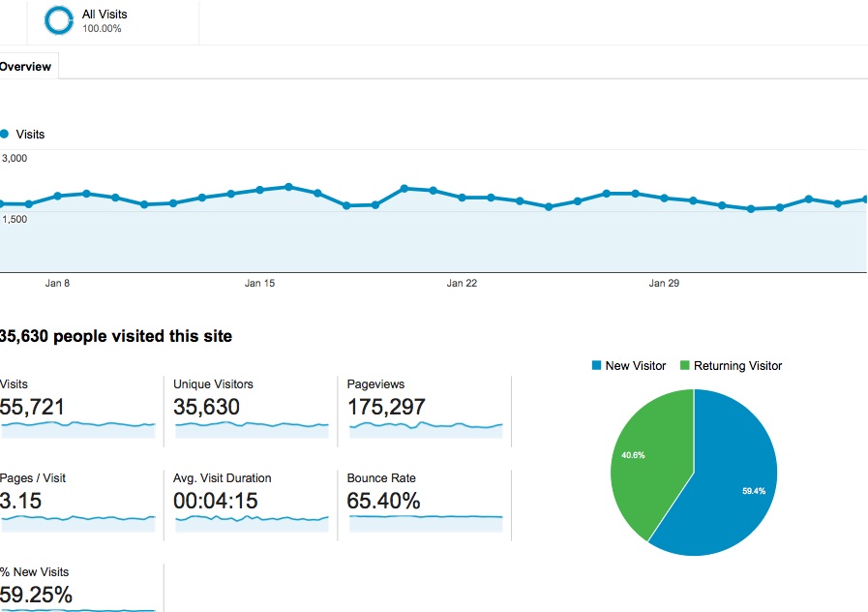Click the Jan 8 label on timeline axis
This screenshot has width=868, height=612.
pos(57,284)
